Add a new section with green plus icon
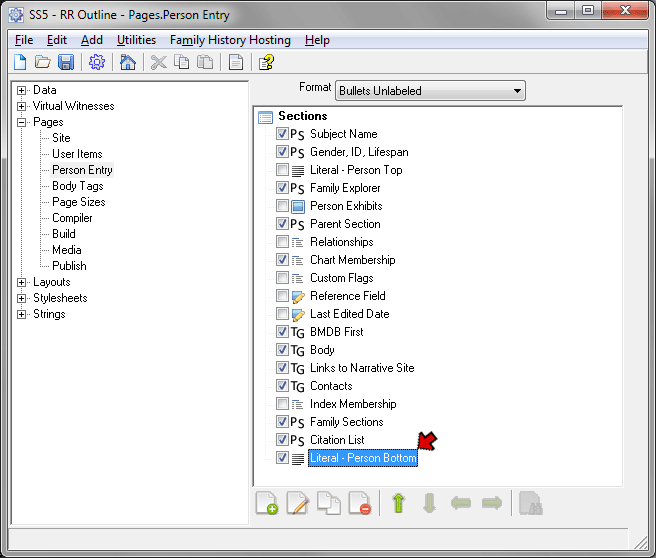 [x=266, y=503]
